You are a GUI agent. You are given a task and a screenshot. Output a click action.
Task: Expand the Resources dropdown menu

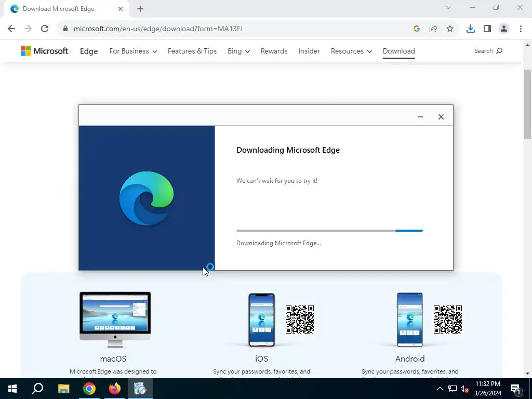coord(351,51)
